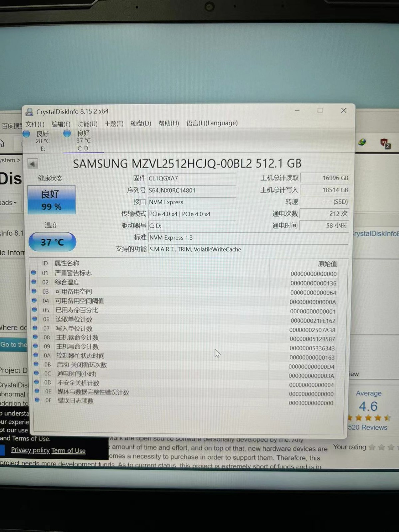This screenshot has width=399, height=532.
Task: Click the status dot for attribute 03 可用备用空间
Action: click(x=34, y=291)
